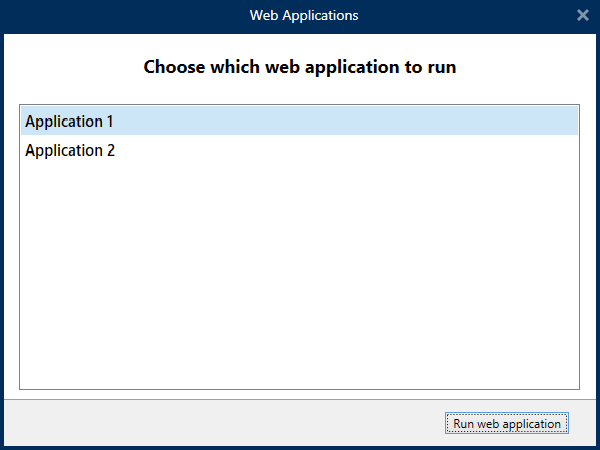Select Application 2 in the list
600x450 pixels.
(69, 151)
